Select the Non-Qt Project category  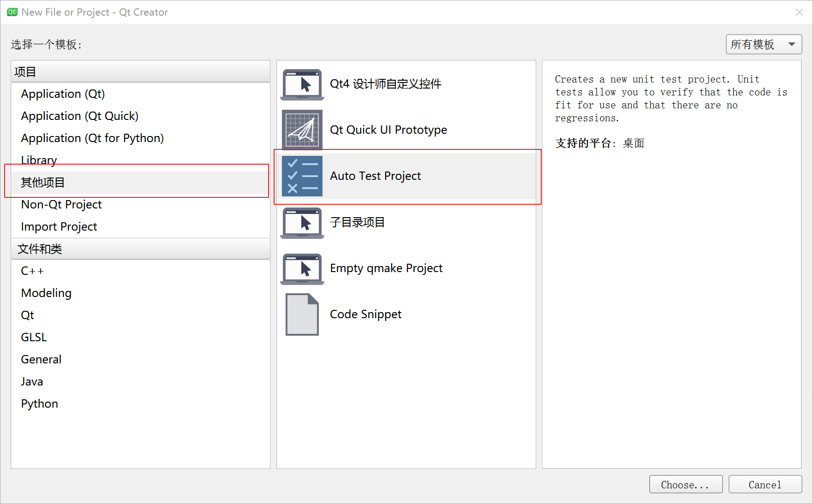coord(140,205)
